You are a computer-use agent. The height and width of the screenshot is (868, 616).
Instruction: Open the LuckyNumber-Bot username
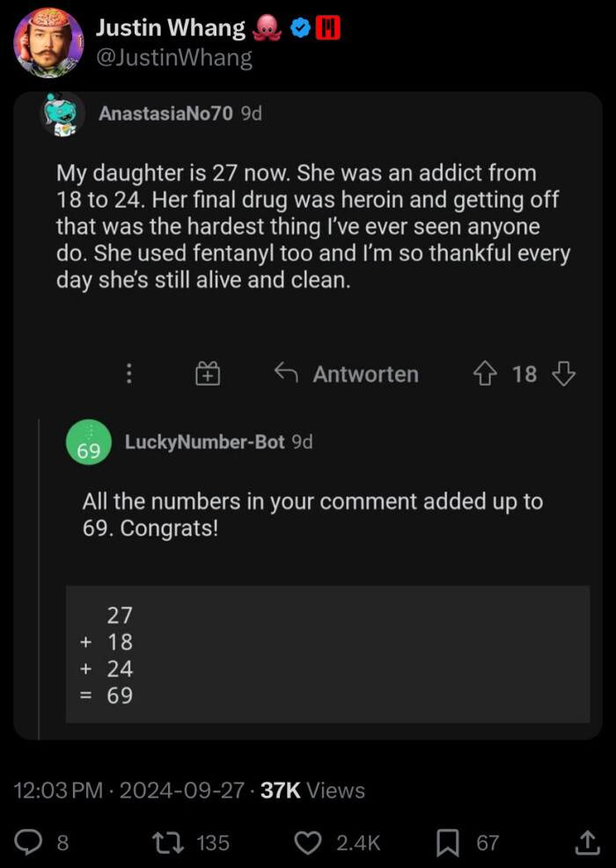point(204,442)
